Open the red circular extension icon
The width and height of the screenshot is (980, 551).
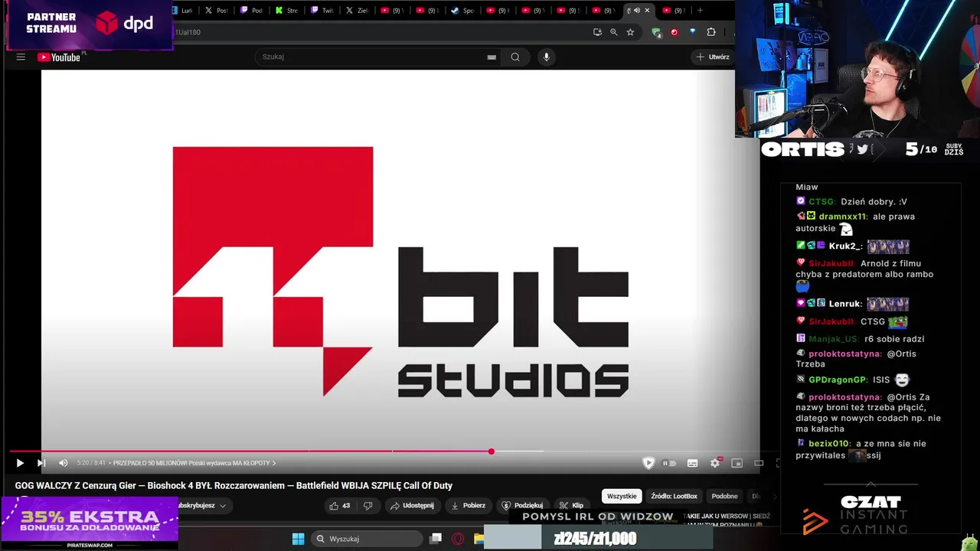point(675,32)
